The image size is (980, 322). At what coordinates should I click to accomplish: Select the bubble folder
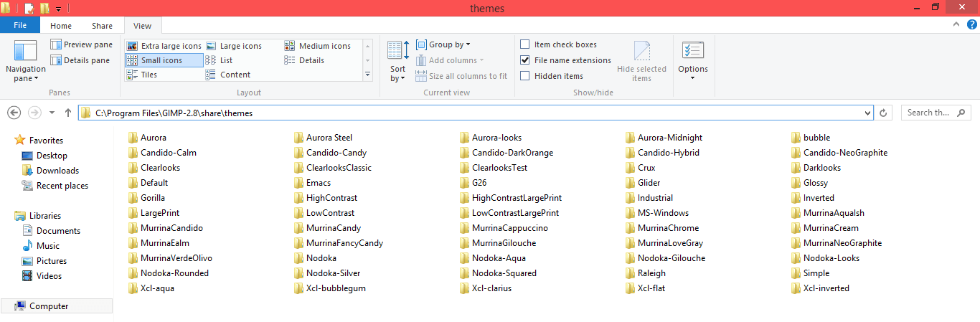tap(811, 138)
